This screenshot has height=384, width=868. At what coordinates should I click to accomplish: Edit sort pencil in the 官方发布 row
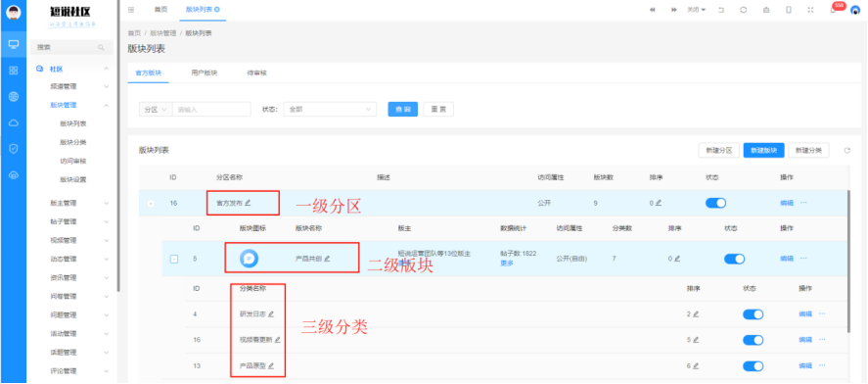click(x=659, y=203)
